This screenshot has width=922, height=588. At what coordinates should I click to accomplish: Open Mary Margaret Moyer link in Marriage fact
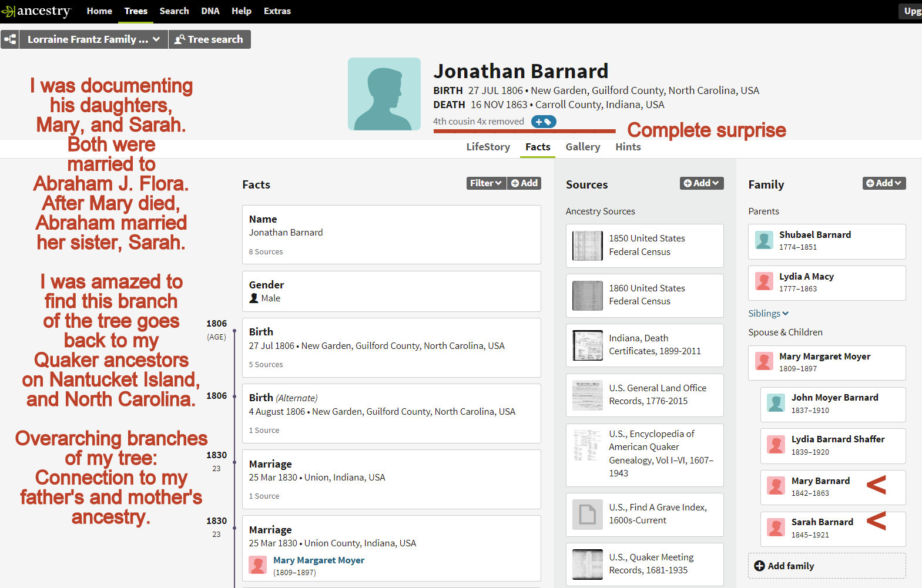[318, 560]
